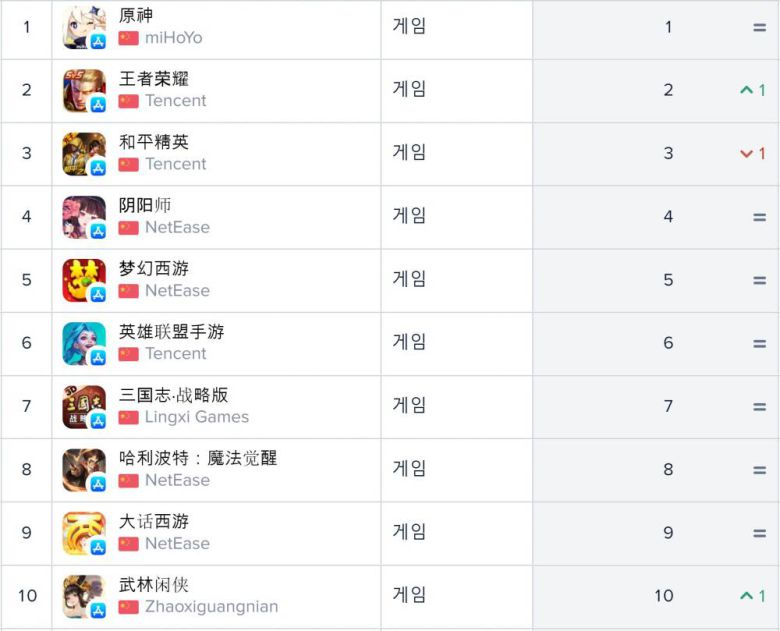Open the 梦幻西游 app icon
Screen dimensions: 780x631
(84, 280)
